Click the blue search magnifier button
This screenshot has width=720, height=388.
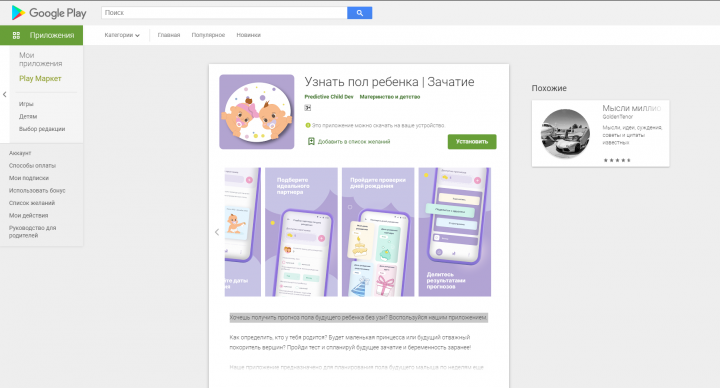pos(360,13)
